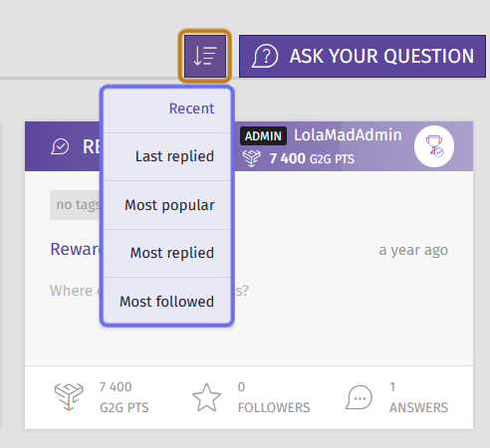Click Ask Your Question button

tap(363, 56)
